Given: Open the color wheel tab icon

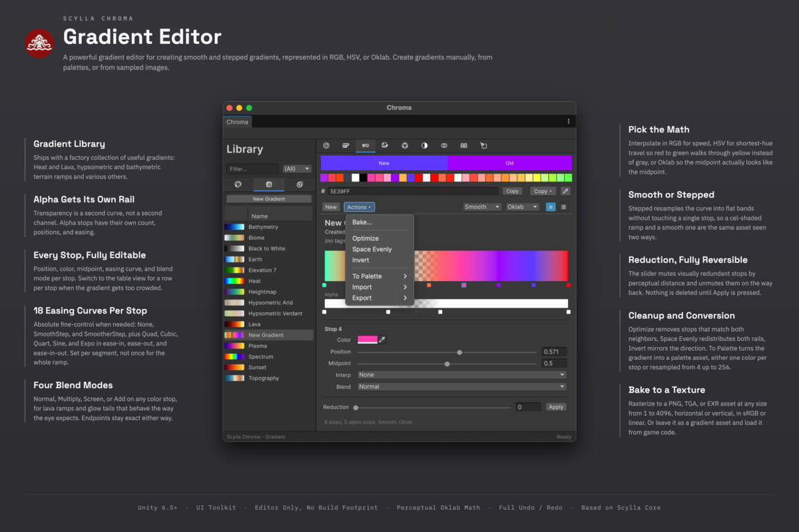Looking at the screenshot, I should tap(326, 145).
